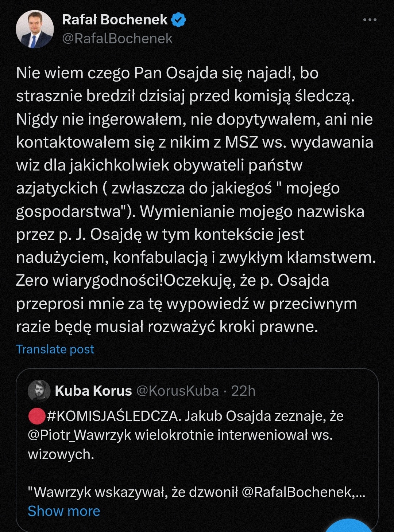Open Kuba Korus avatar in quoted post

point(39,391)
